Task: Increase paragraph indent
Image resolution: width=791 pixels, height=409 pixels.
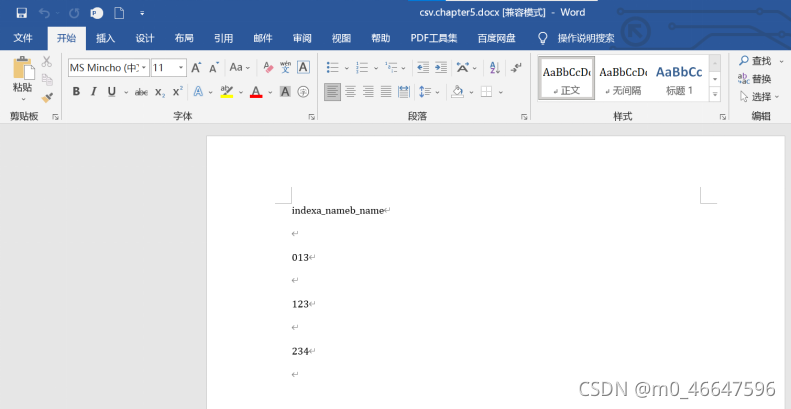Action: pyautogui.click(x=441, y=68)
